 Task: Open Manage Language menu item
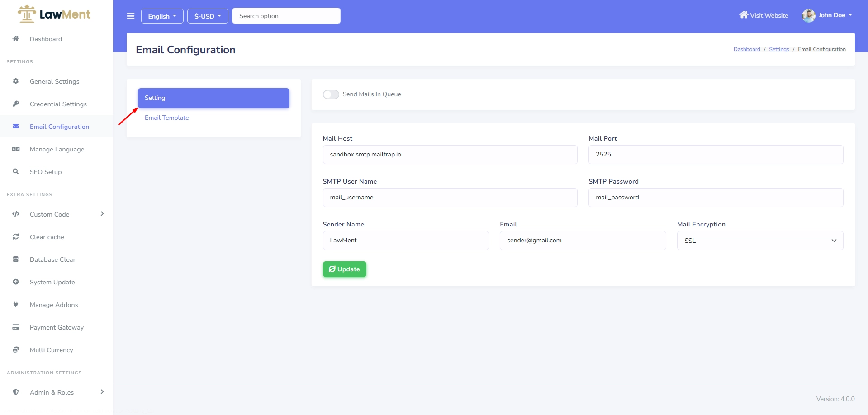[x=57, y=149]
